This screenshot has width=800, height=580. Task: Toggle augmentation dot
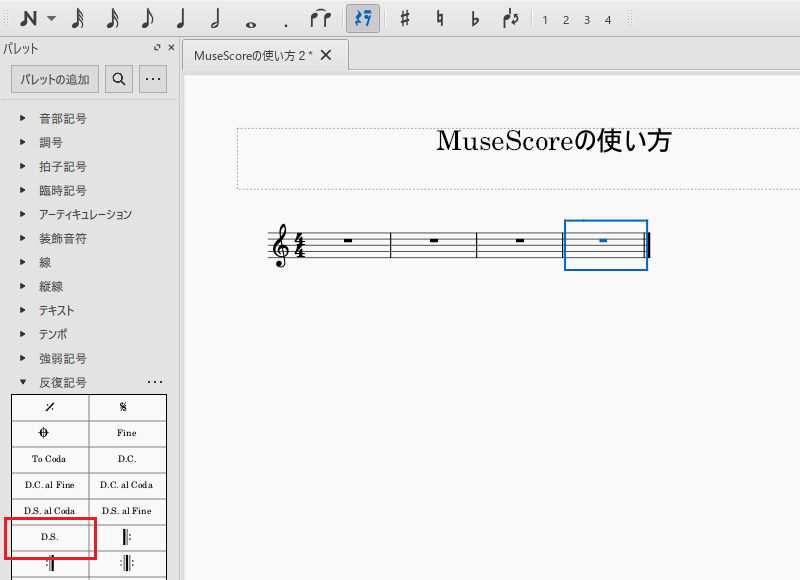[286, 24]
